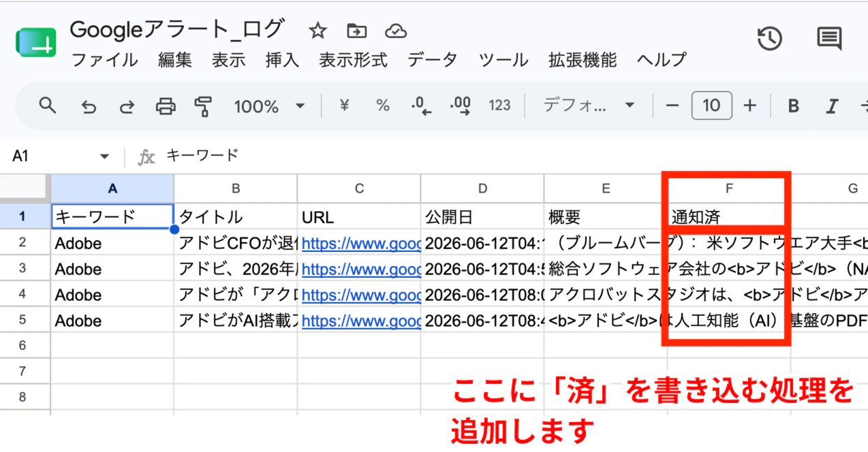
Task: Decrease decimal places
Action: click(422, 105)
